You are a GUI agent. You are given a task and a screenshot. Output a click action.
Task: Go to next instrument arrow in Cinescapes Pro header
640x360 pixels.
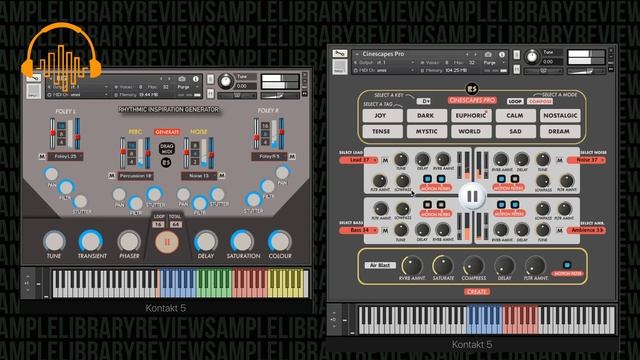[475, 54]
